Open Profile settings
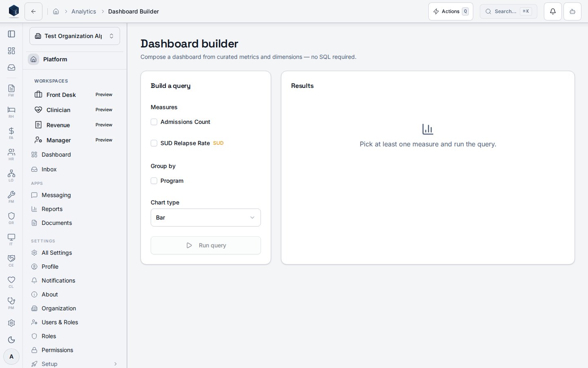 74,267
